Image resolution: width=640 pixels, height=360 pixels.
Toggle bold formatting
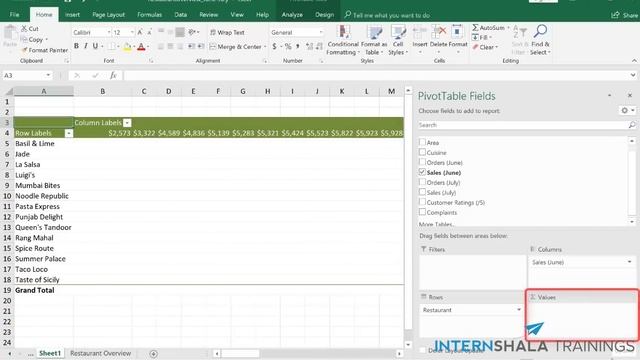76,47
